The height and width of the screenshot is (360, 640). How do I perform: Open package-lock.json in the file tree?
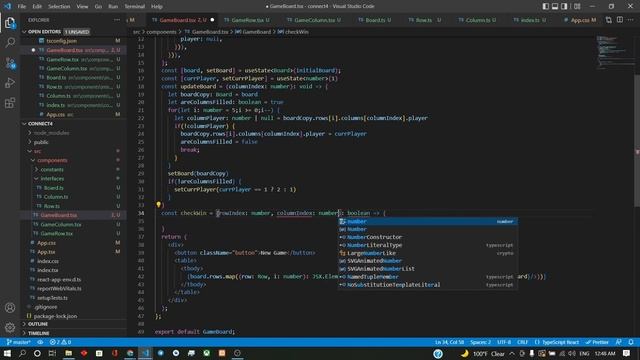pos(55,316)
